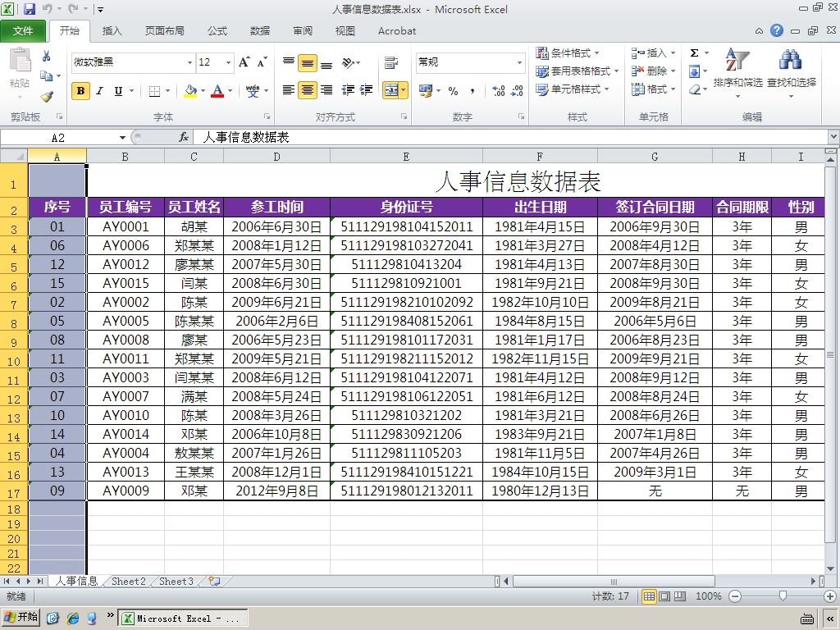Align text left
840x630 pixels.
pos(289,90)
